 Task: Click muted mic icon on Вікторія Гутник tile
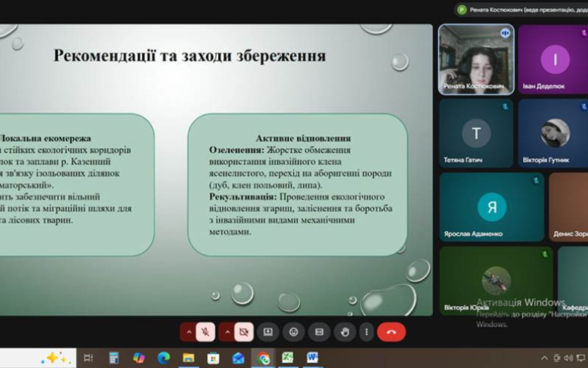584,107
